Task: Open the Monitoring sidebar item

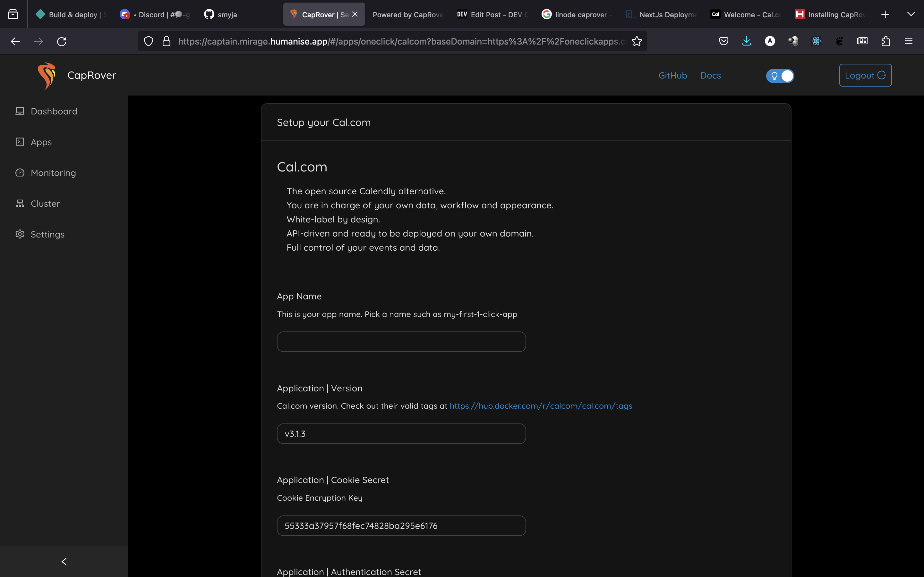Action: click(53, 173)
